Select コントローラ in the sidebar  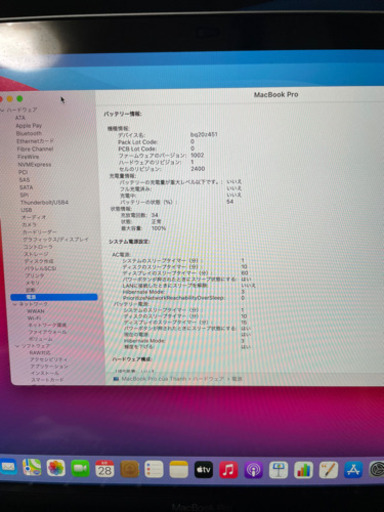38,247
